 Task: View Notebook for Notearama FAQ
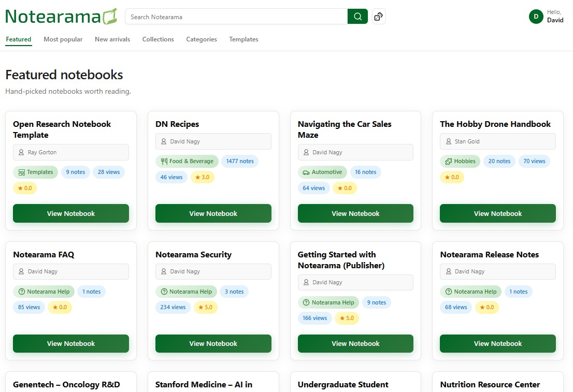(71, 343)
